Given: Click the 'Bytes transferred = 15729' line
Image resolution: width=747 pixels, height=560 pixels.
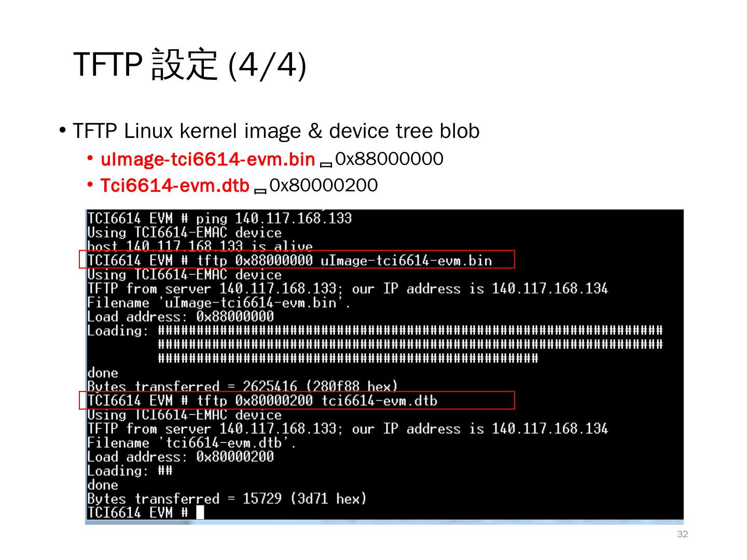Looking at the screenshot, I should click(x=227, y=498).
